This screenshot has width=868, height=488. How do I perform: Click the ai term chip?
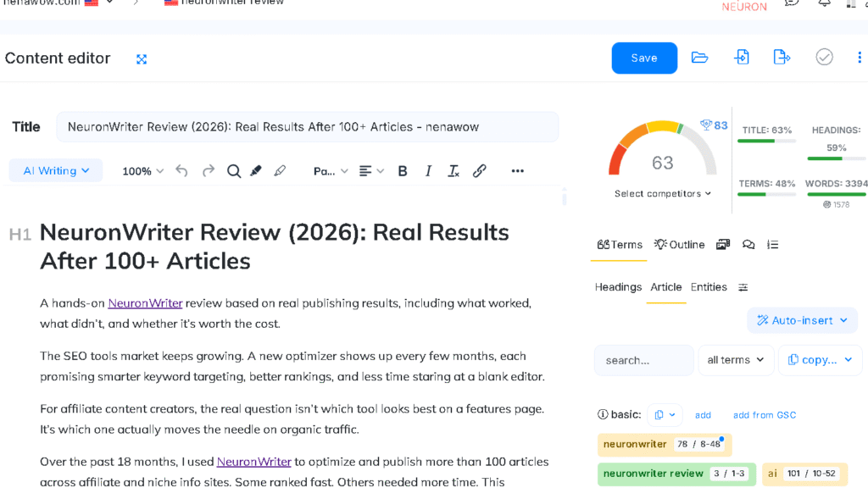tap(805, 474)
